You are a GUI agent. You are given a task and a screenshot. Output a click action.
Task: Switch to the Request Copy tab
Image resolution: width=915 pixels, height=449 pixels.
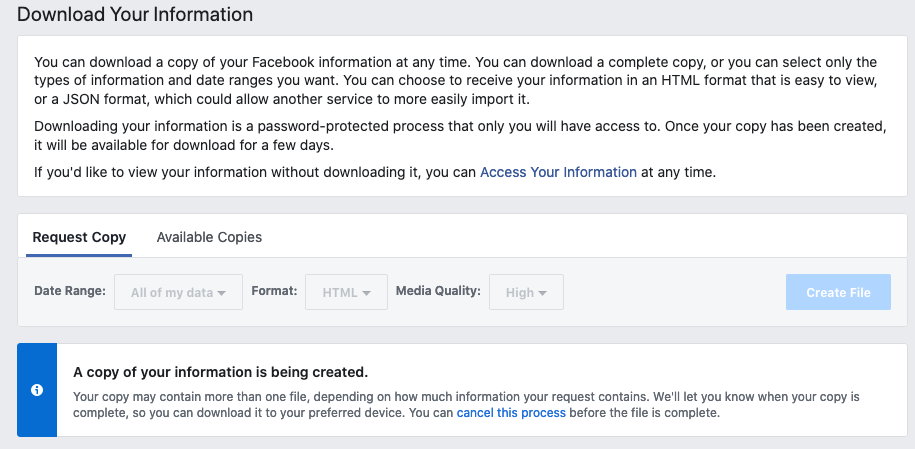[x=79, y=237]
